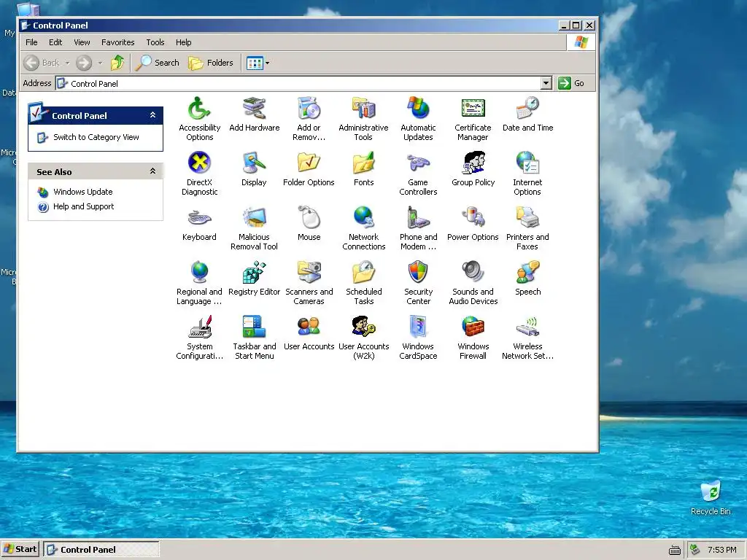747x560 pixels.
Task: Click the system tray clock
Action: pos(721,550)
